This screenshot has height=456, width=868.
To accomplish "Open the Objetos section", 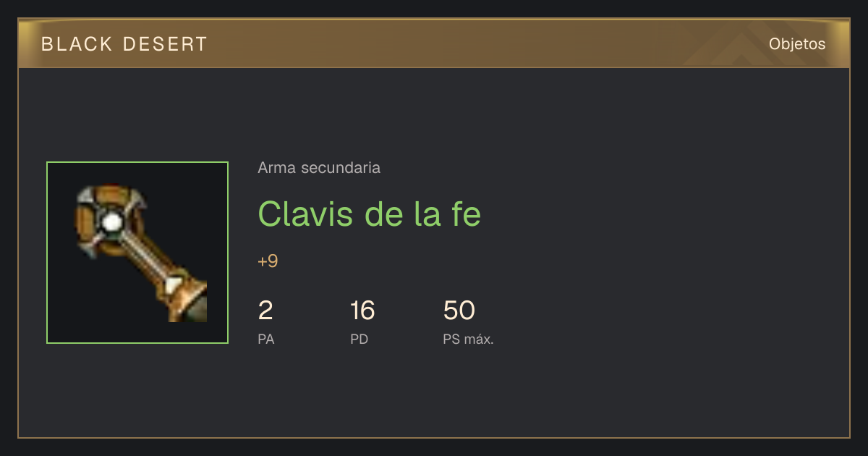I will click(797, 43).
